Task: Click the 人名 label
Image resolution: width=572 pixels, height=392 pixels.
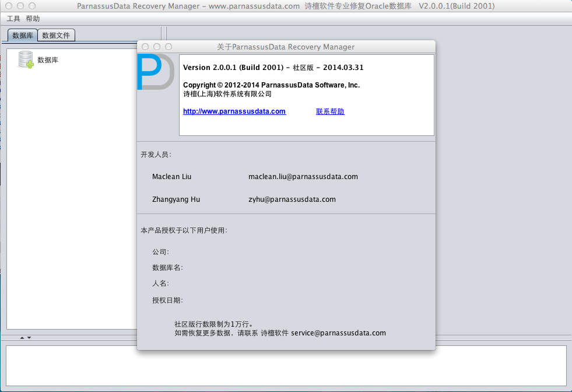Action: click(160, 283)
